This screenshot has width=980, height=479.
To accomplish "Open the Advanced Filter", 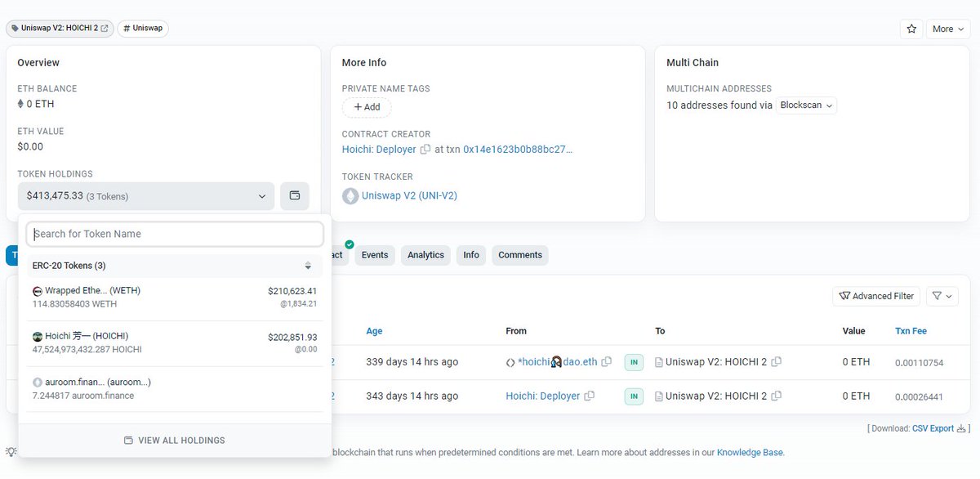I will point(876,296).
